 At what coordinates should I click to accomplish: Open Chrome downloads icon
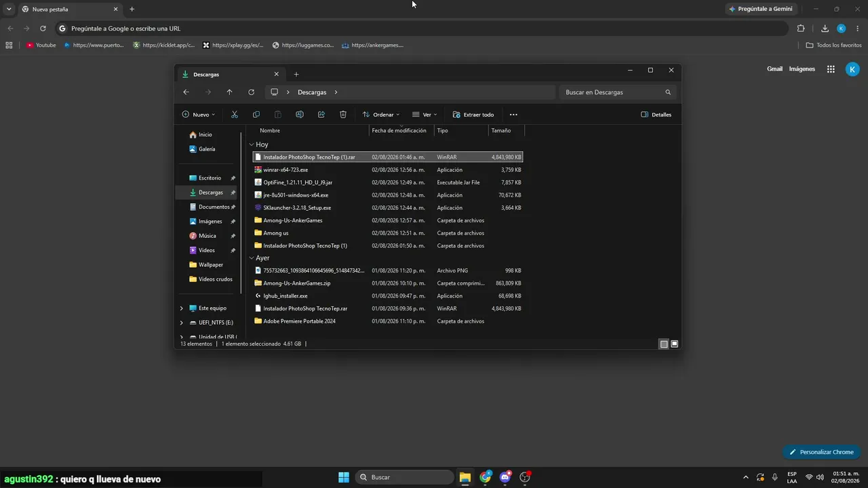(x=825, y=28)
